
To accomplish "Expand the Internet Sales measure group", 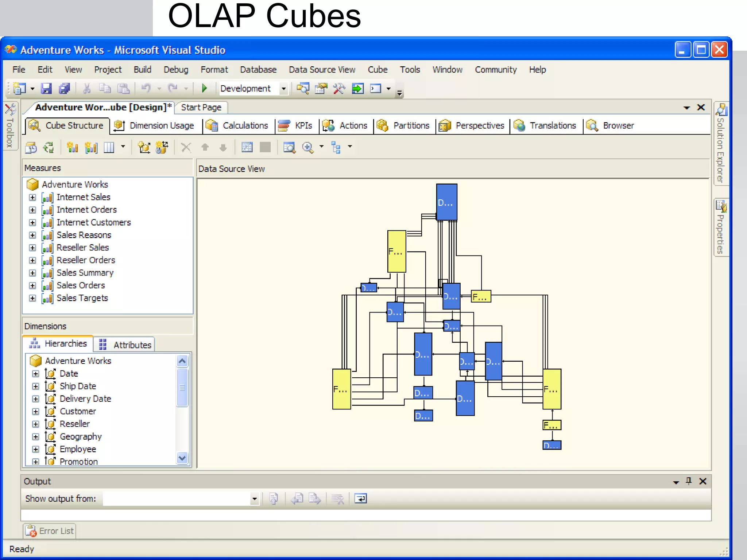I will 32,197.
